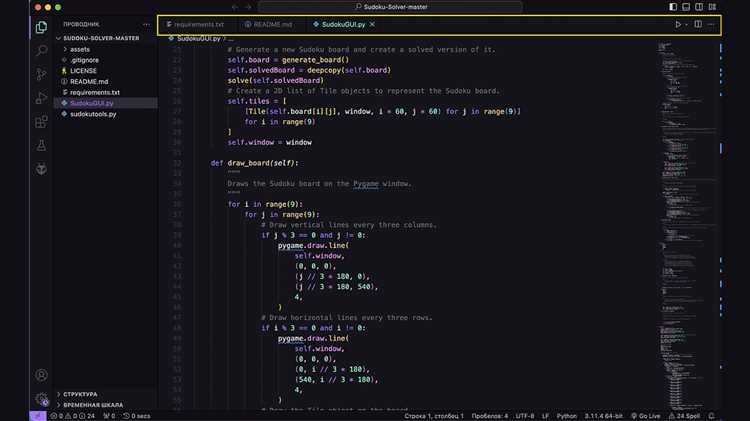Open notifications bell in status bar
Screen dimensions: 750x421
pyautogui.click(x=711, y=416)
